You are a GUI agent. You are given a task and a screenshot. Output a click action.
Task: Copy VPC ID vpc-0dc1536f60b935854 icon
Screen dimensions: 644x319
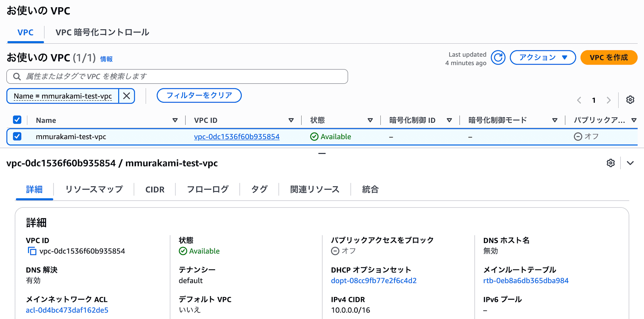(x=32, y=251)
